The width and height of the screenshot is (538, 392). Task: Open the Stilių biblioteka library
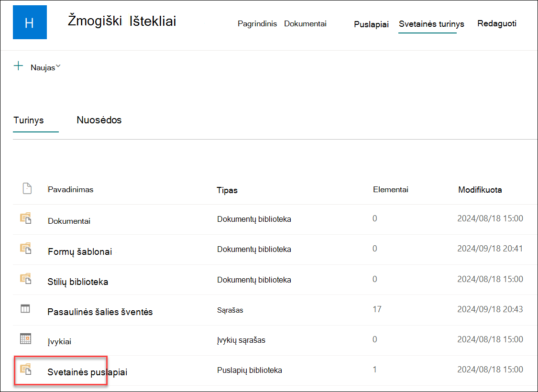click(x=78, y=282)
